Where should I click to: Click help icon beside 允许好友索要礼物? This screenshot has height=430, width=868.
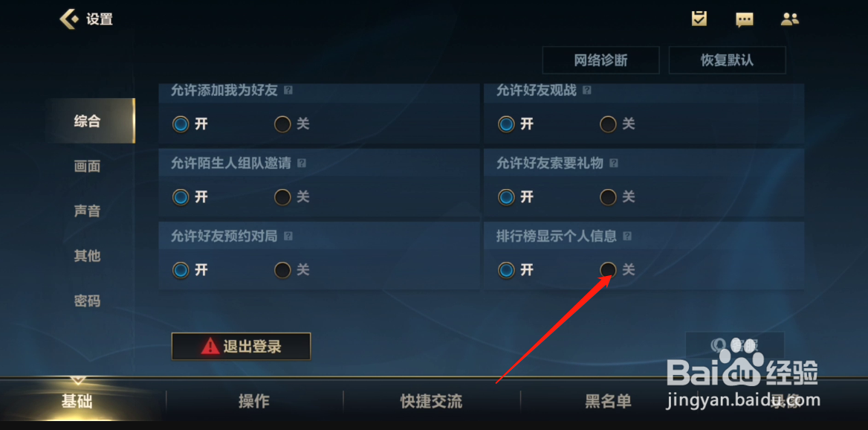614,164
